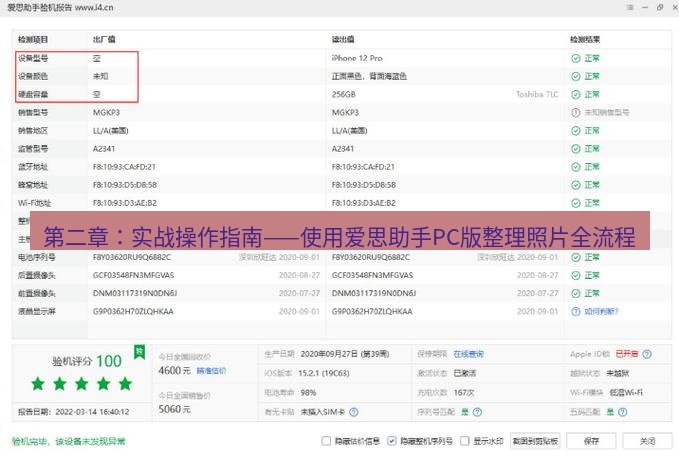Click the check icon in 蓝牙地址 row

pyautogui.click(x=576, y=167)
